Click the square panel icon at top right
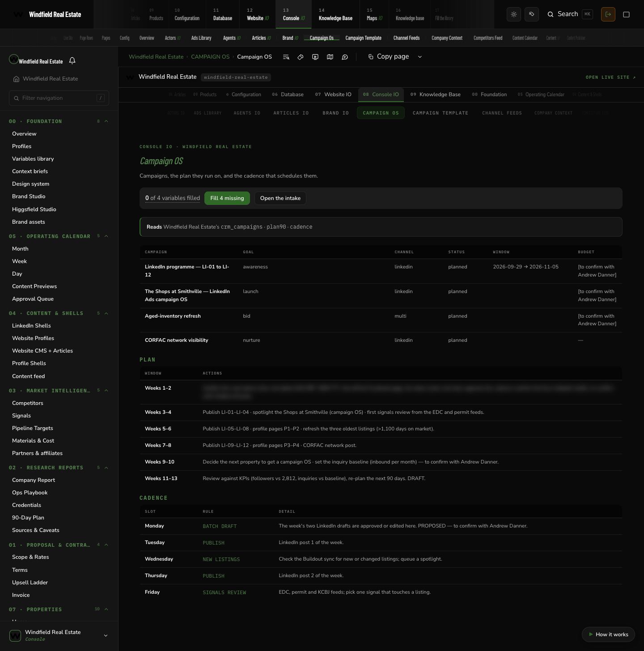 click(627, 14)
